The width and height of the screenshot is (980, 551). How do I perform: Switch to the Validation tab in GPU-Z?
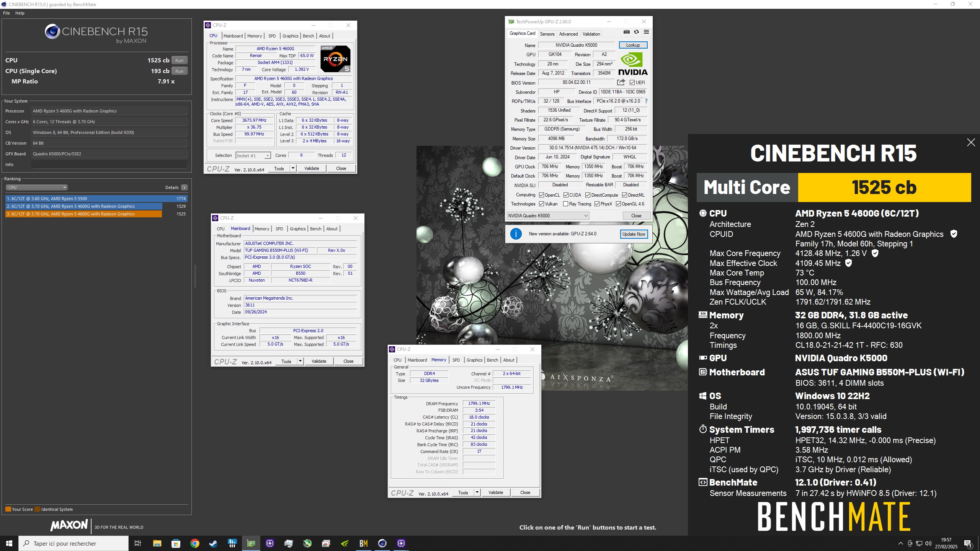coord(591,34)
